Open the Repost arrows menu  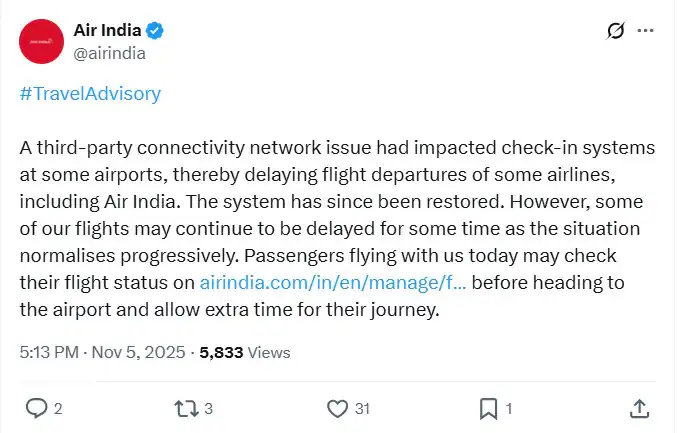186,408
